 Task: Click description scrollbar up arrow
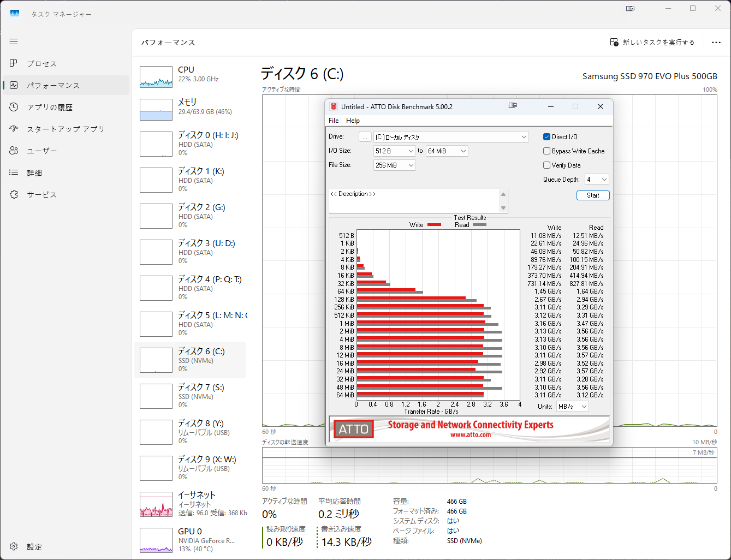pyautogui.click(x=503, y=194)
